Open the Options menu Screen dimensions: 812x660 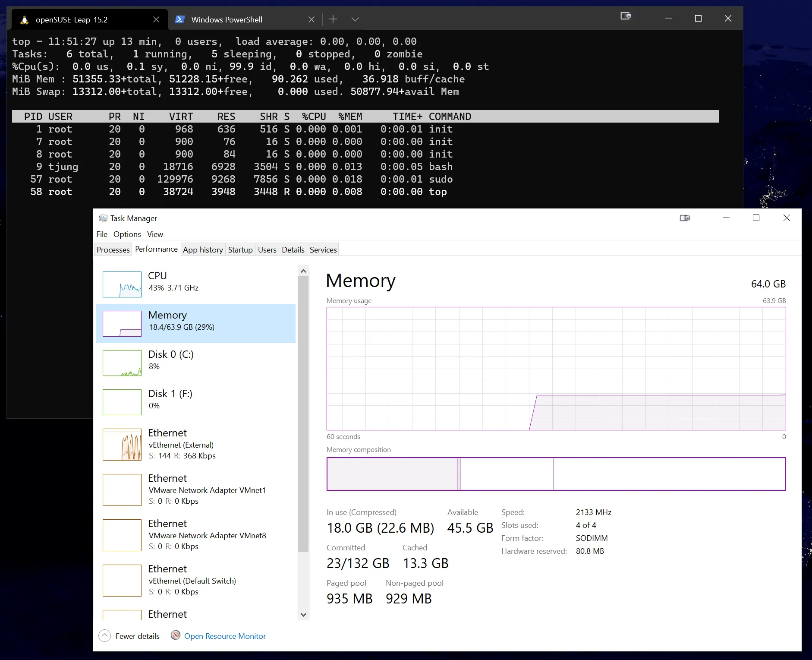click(x=127, y=234)
